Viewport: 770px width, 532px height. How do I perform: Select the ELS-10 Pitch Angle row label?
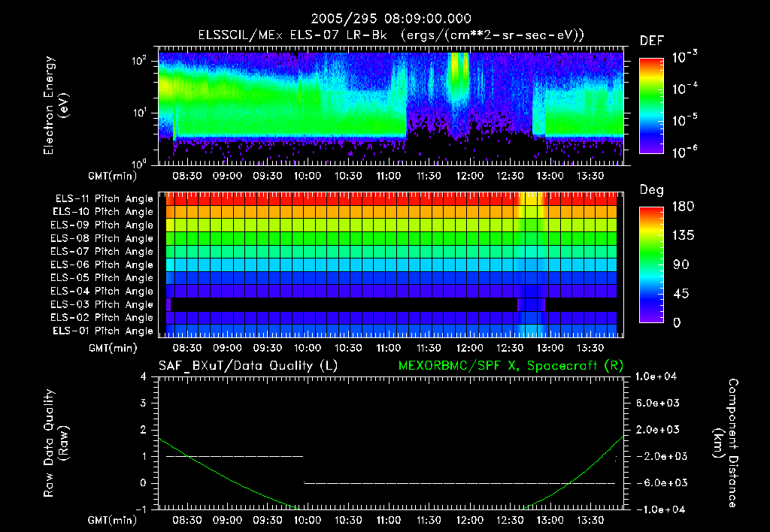(103, 212)
